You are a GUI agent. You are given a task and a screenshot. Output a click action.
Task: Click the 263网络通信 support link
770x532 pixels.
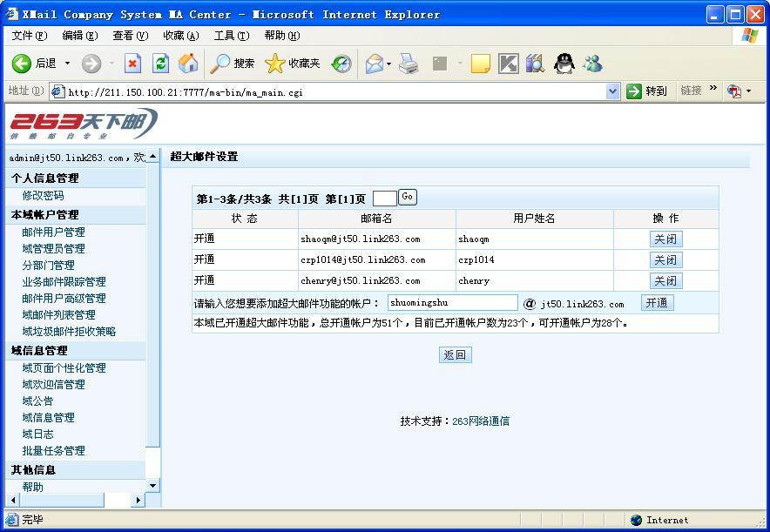(480, 421)
